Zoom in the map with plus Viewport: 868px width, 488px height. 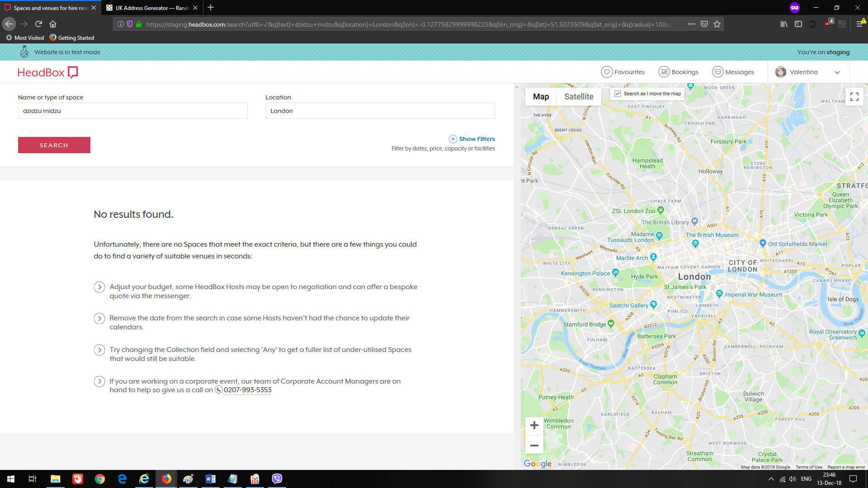534,425
